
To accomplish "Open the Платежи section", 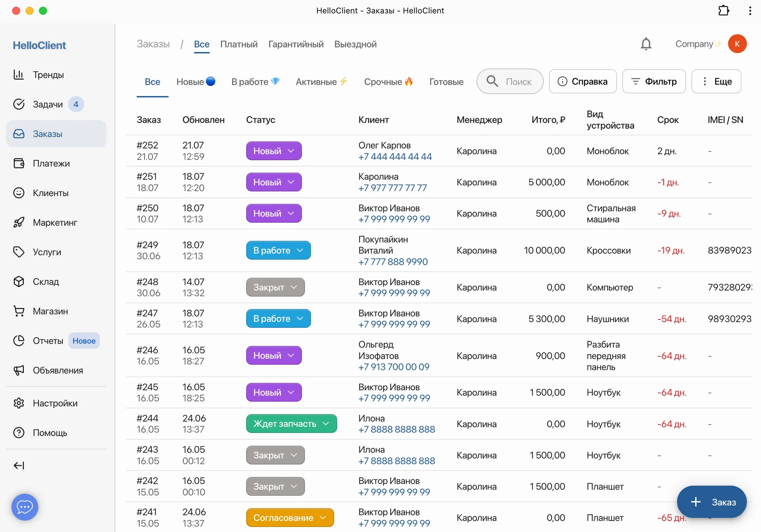I will coord(50,163).
